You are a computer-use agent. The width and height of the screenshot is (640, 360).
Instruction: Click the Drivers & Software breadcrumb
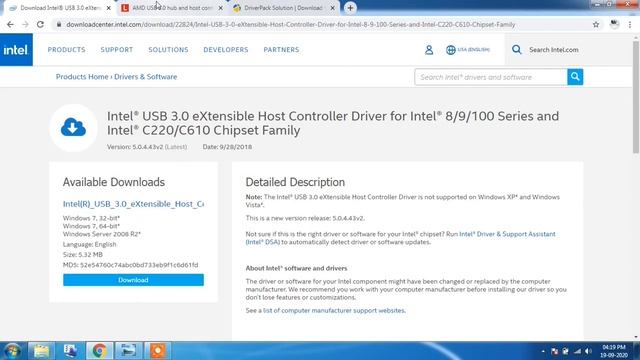(146, 77)
